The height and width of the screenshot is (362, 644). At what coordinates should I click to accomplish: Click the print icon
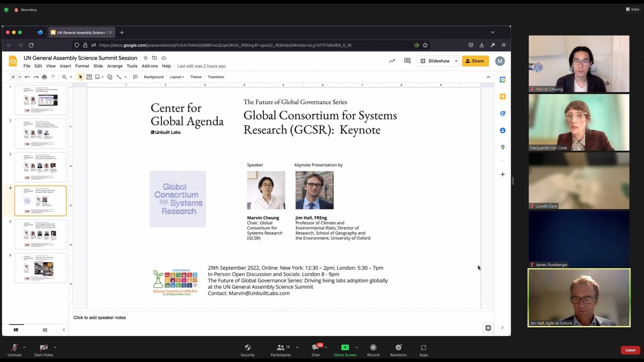45,77
